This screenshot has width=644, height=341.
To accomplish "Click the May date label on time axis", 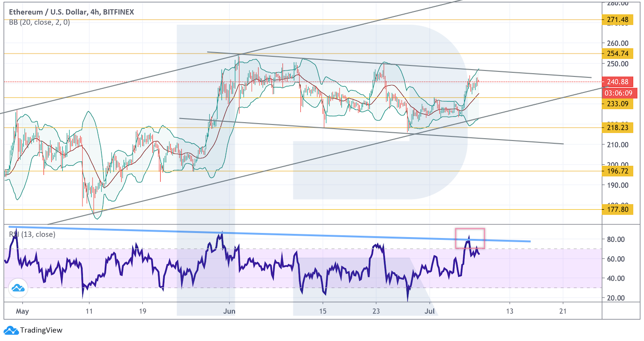I will point(22,311).
